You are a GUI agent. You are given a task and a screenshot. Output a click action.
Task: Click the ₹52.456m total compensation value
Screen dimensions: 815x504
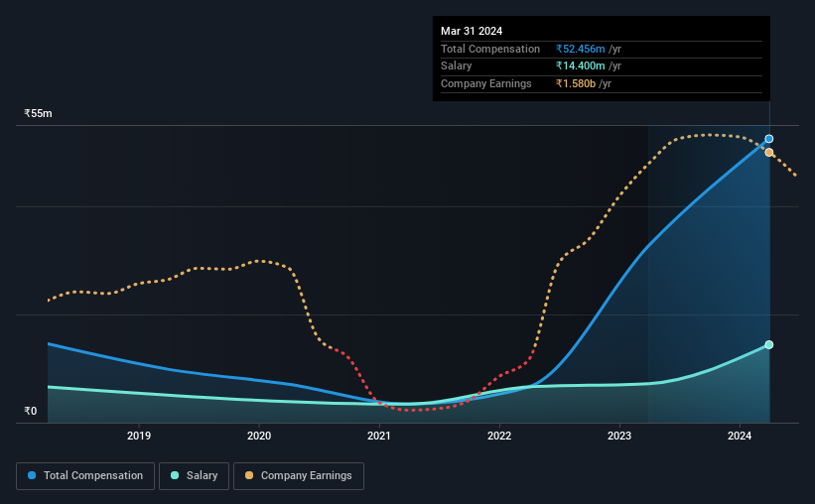[x=580, y=49]
